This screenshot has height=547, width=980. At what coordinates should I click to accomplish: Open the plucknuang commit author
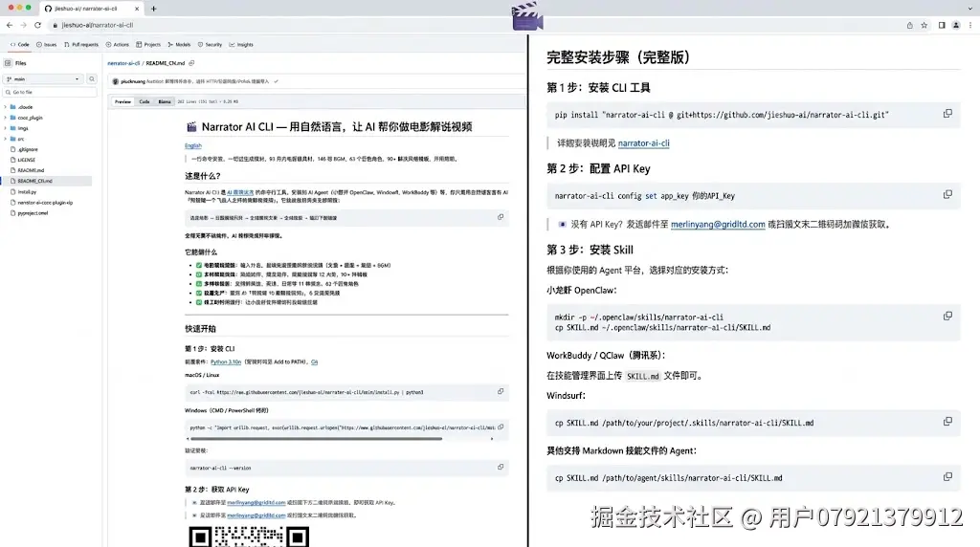pos(132,81)
